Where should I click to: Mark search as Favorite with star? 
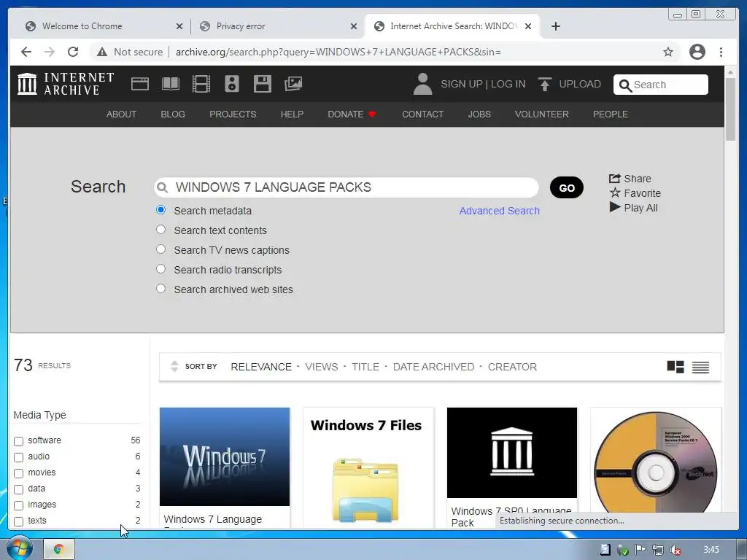(x=635, y=192)
